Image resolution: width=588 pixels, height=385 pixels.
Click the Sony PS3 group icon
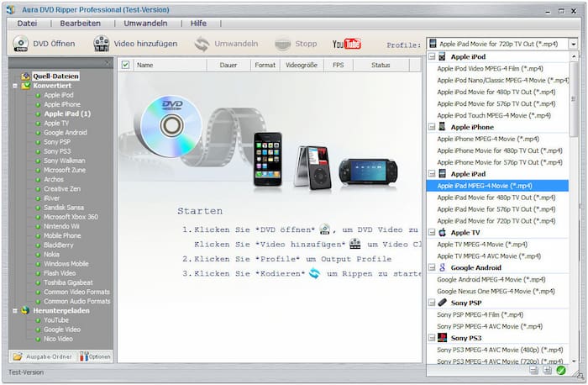point(443,338)
